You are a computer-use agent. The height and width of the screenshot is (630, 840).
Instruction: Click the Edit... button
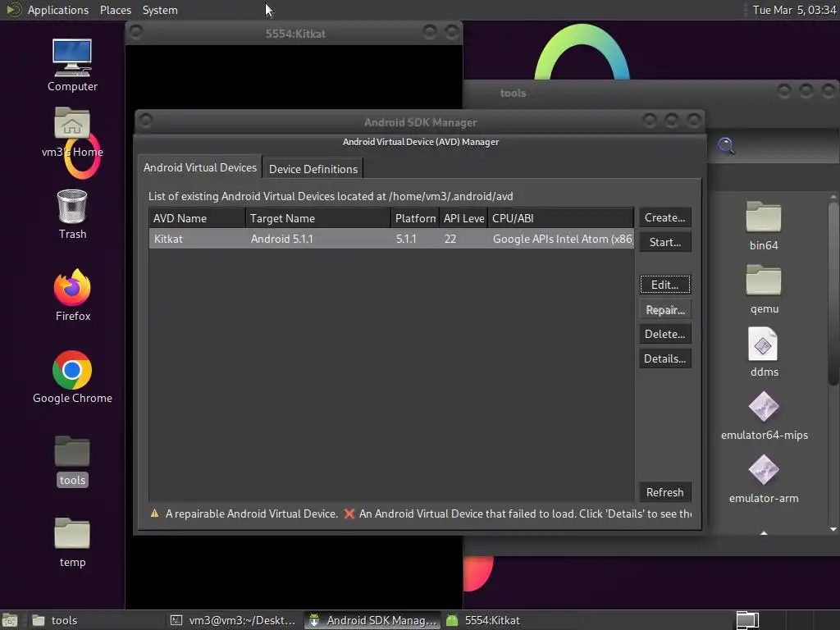(x=664, y=285)
